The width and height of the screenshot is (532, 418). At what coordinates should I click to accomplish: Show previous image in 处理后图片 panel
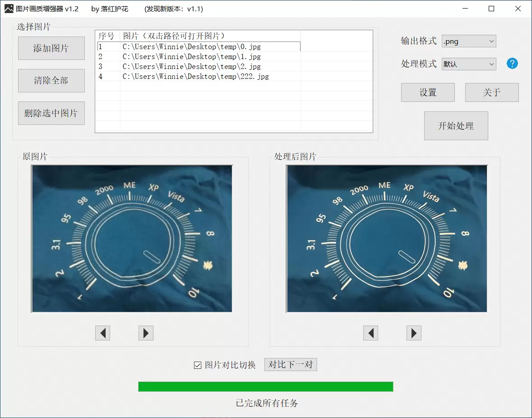pyautogui.click(x=370, y=333)
